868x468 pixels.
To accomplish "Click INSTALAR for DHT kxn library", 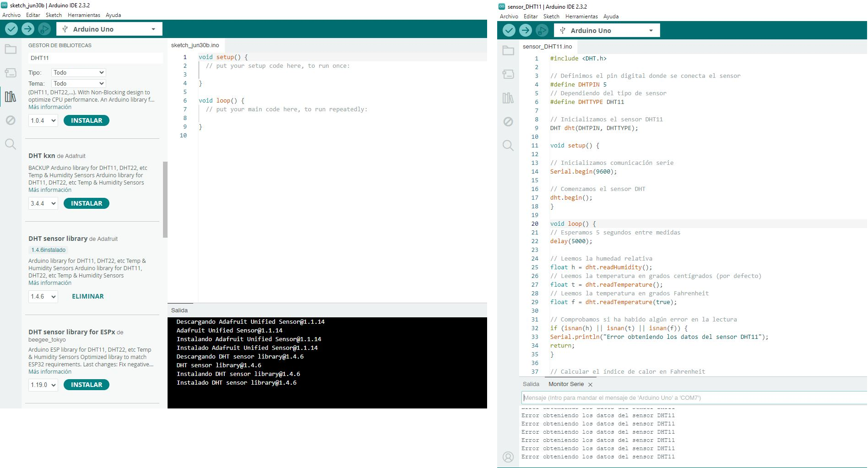I will (87, 203).
